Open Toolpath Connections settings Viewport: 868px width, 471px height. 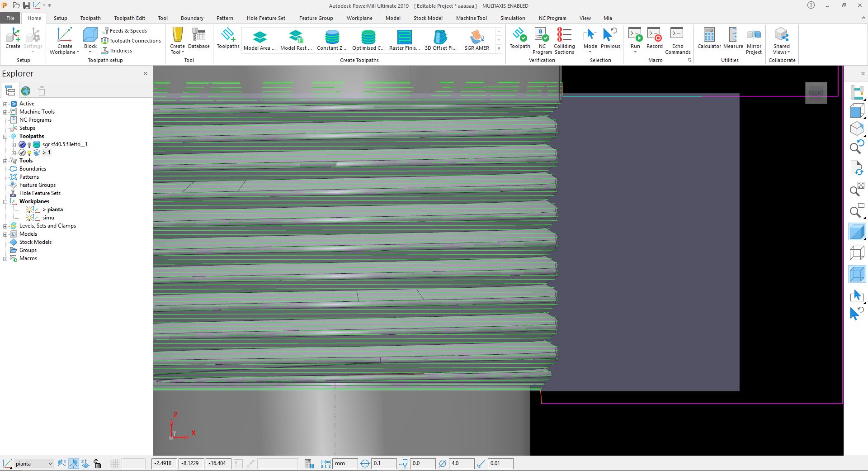(131, 40)
